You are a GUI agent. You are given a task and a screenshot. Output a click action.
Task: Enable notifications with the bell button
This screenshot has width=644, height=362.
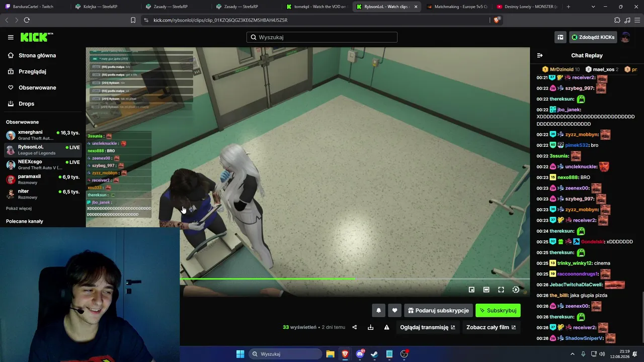click(x=379, y=311)
